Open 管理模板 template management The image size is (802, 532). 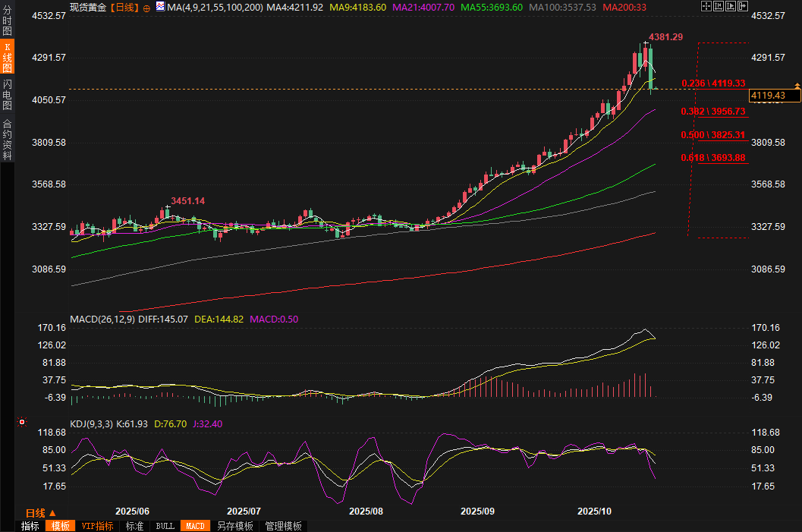(283, 526)
